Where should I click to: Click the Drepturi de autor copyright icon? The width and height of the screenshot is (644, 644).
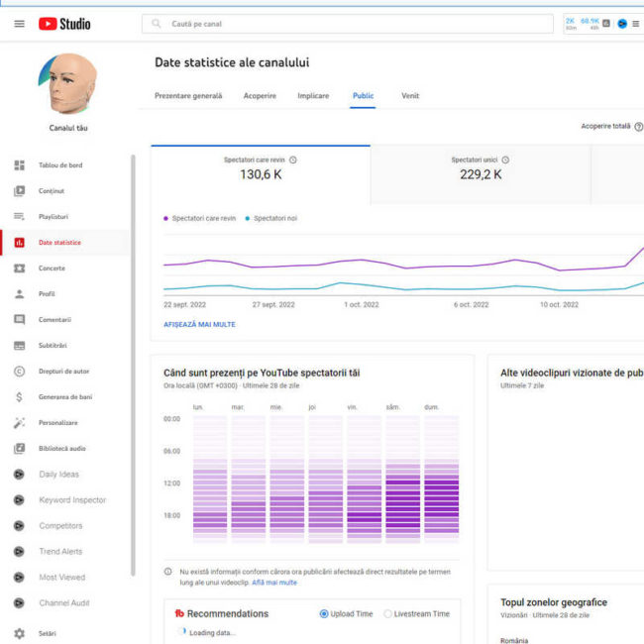point(19,372)
